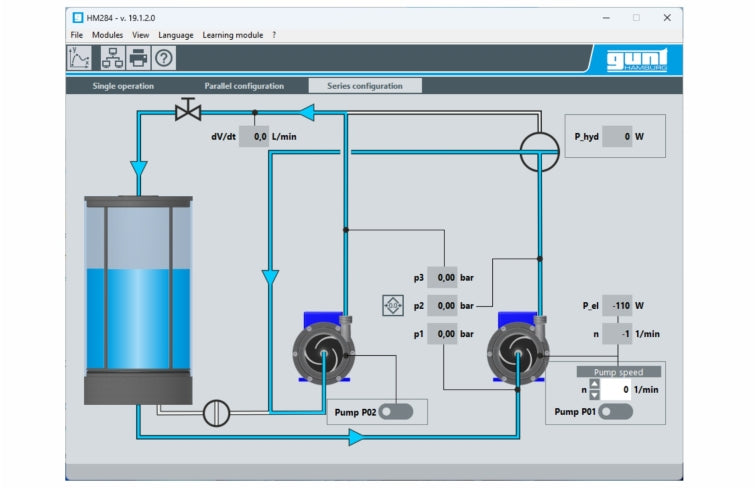Increase pump speed with up arrow
This screenshot has height=488, width=755.
[595, 383]
